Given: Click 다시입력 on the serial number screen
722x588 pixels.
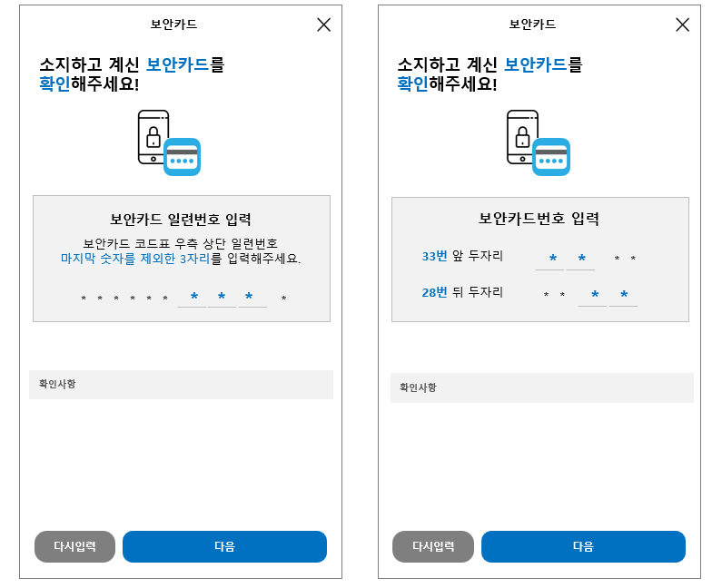Looking at the screenshot, I should point(74,546).
